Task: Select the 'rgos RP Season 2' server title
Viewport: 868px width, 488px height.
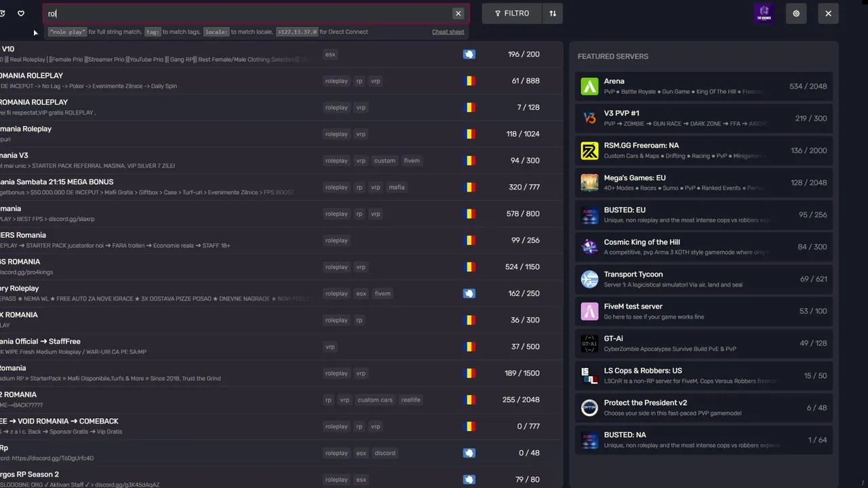Action: (x=30, y=474)
